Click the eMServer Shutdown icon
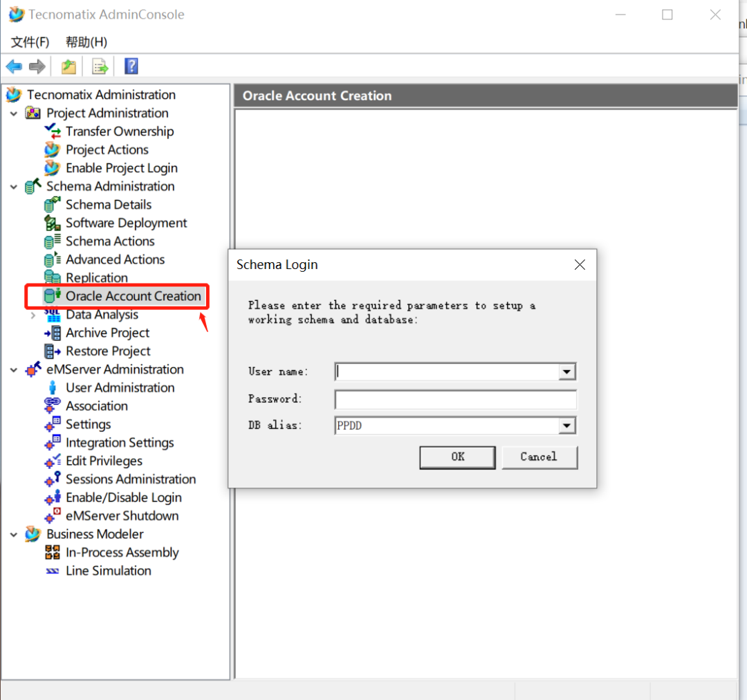 click(x=53, y=515)
